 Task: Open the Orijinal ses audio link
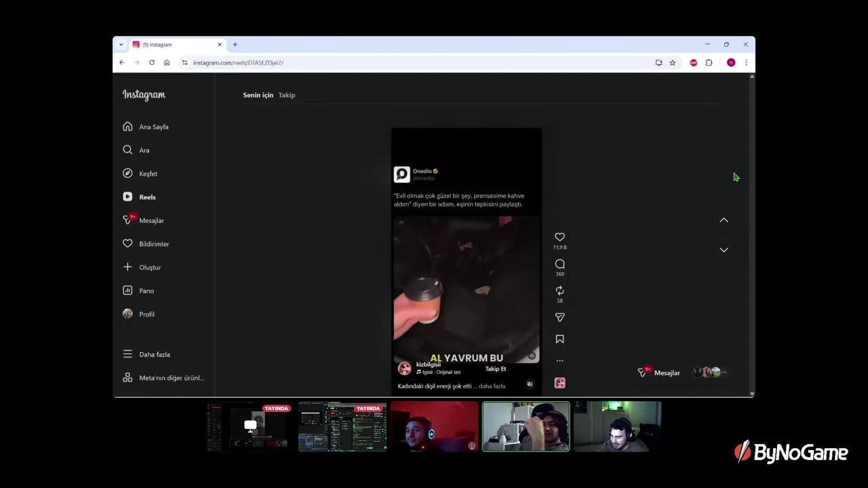click(439, 372)
